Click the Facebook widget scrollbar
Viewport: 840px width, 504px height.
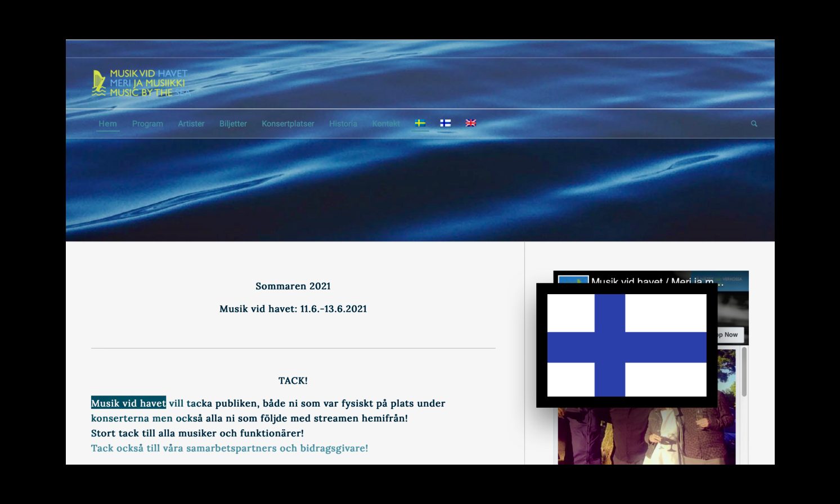(744, 372)
